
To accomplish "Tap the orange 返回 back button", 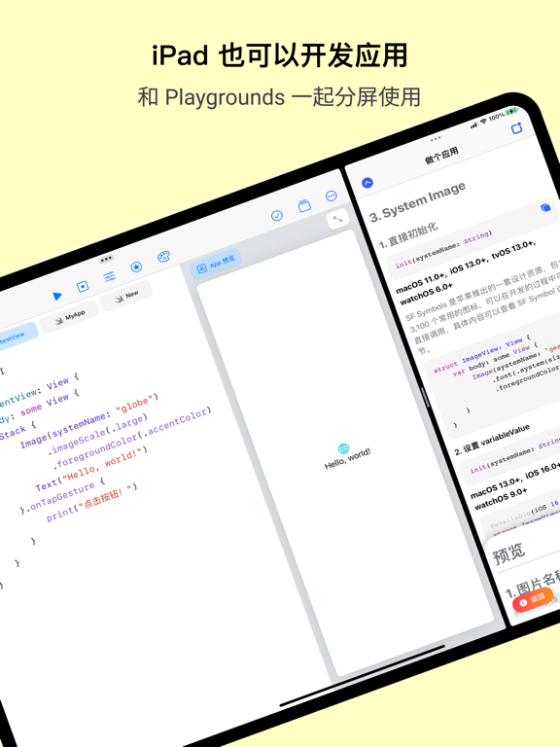I will tap(533, 599).
